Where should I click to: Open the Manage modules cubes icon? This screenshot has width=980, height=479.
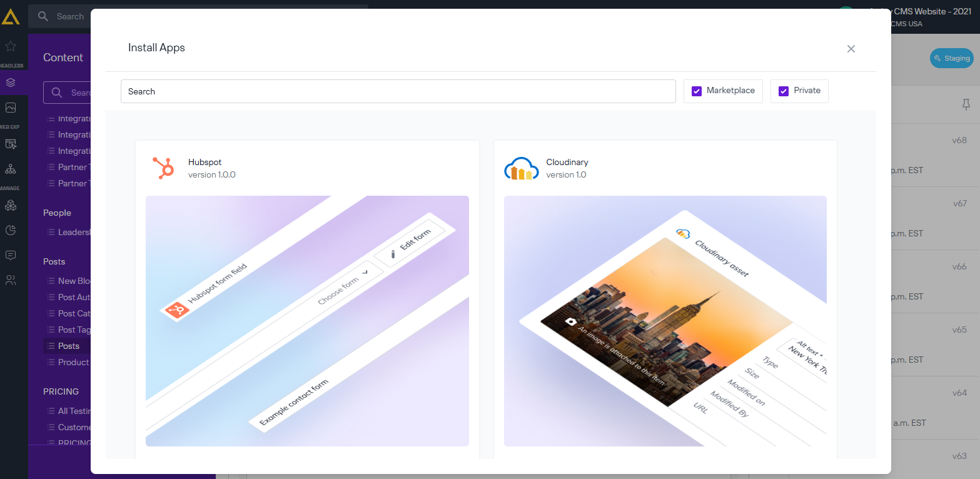point(11,205)
